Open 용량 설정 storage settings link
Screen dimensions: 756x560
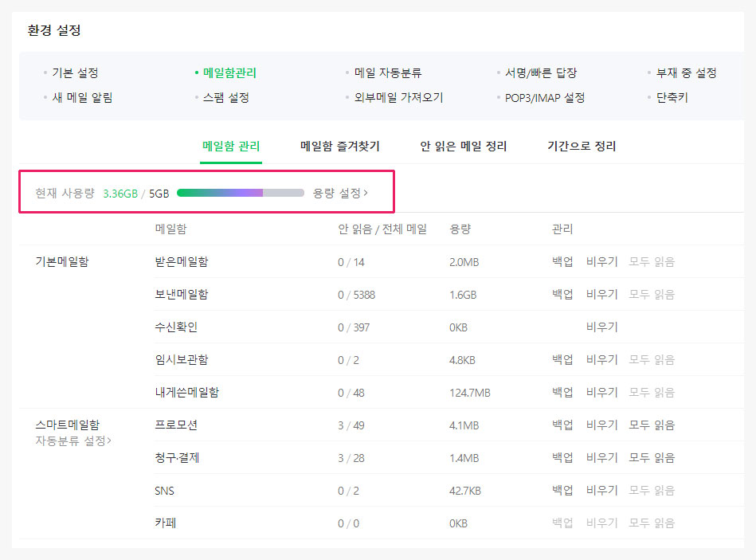(340, 193)
